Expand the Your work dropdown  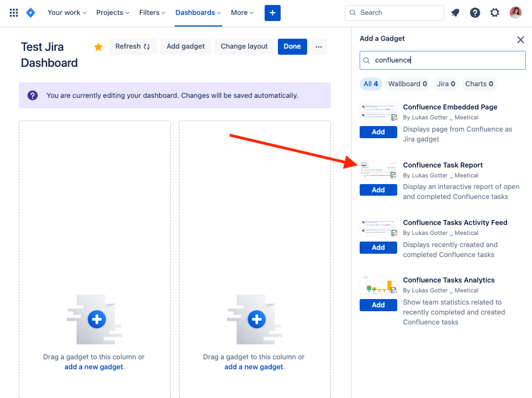(x=67, y=13)
